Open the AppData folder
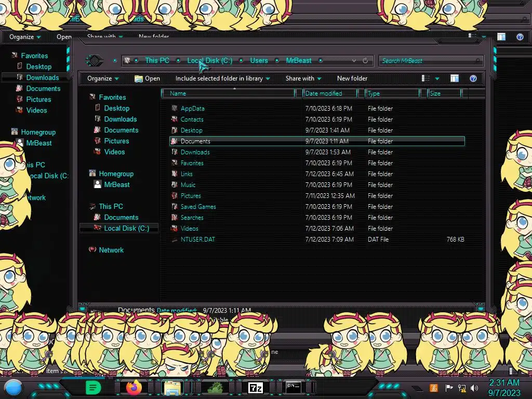Screen dimensions: 532x399 (192, 109)
